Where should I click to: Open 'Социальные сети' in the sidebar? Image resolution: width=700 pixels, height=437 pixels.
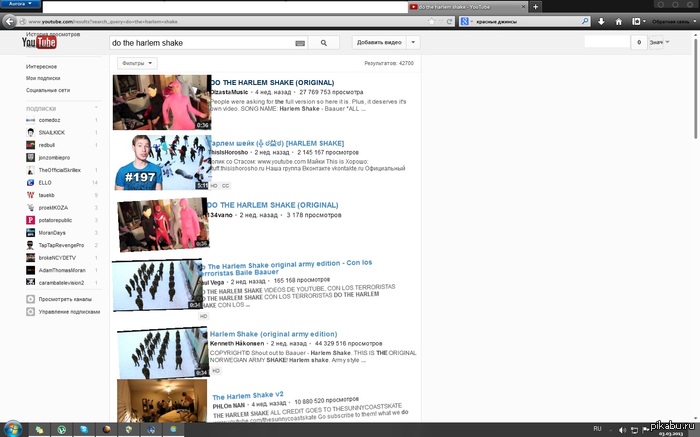click(x=48, y=90)
